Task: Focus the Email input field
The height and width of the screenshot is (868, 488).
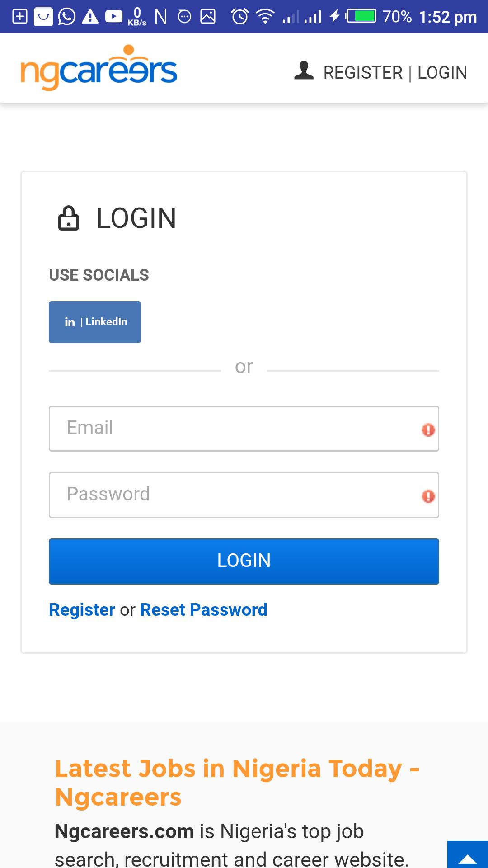Action: (235, 428)
